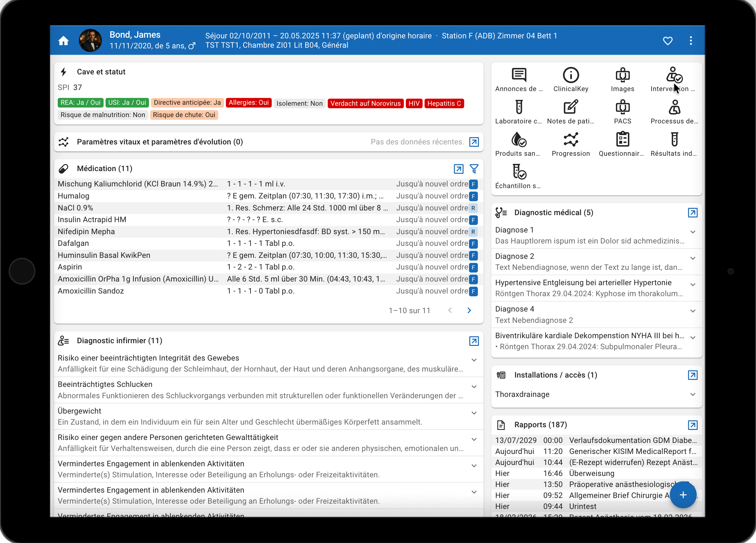Click the Home icon in header

coord(63,41)
